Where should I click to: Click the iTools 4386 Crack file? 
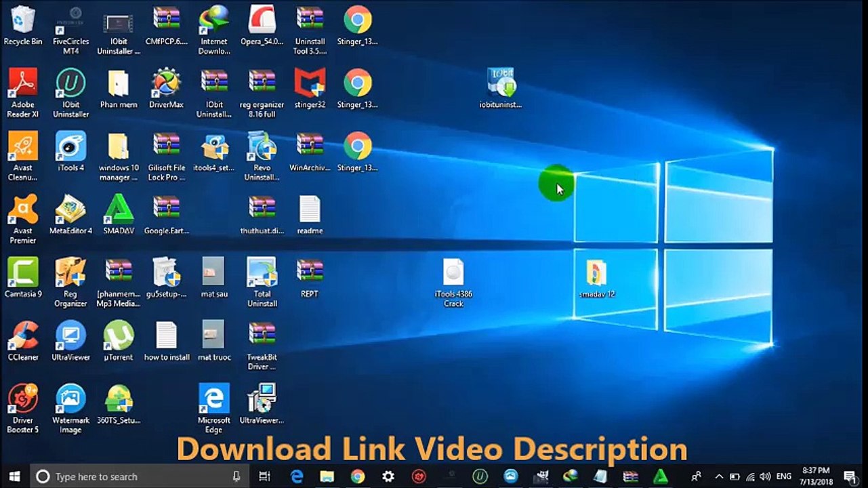(453, 283)
